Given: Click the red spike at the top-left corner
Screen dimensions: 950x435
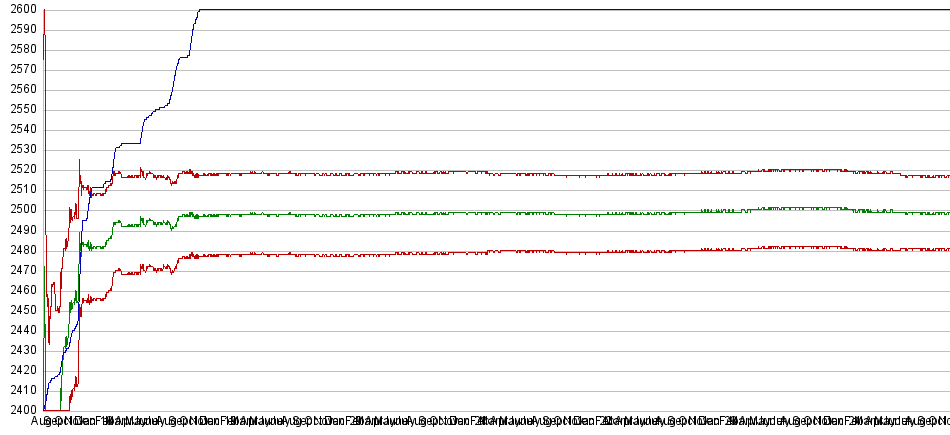Looking at the screenshot, I should [44, 12].
